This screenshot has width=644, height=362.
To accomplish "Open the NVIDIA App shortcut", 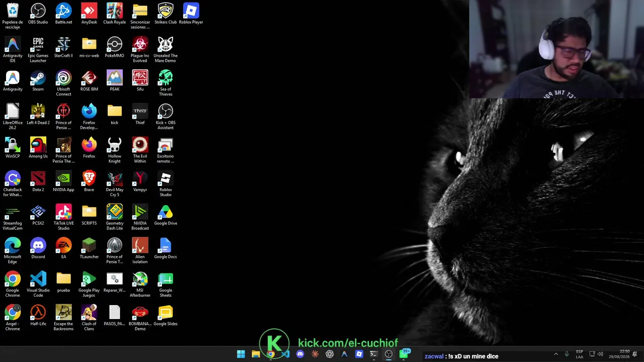I will point(63,182).
